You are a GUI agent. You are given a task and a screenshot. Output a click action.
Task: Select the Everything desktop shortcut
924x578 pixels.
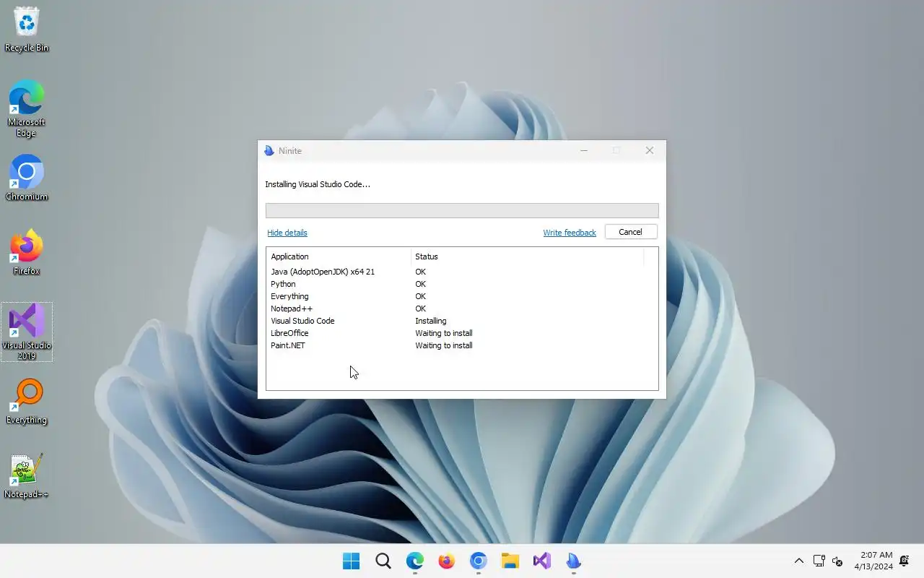pos(27,402)
